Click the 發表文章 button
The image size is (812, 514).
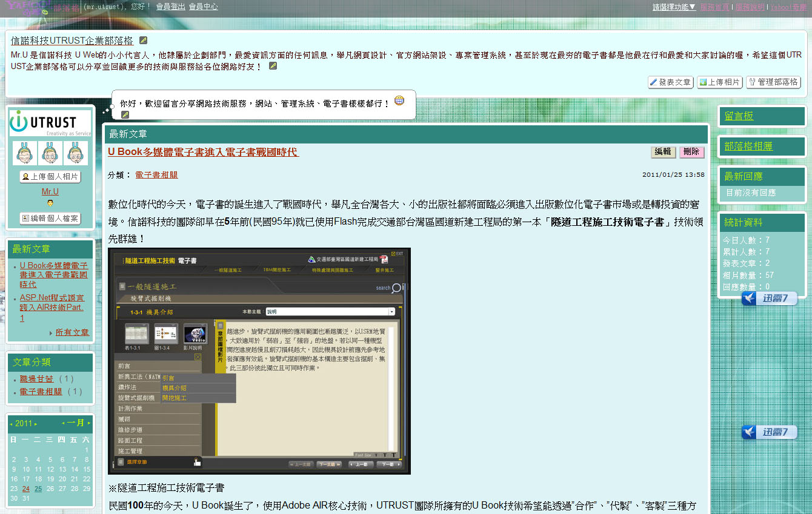670,82
